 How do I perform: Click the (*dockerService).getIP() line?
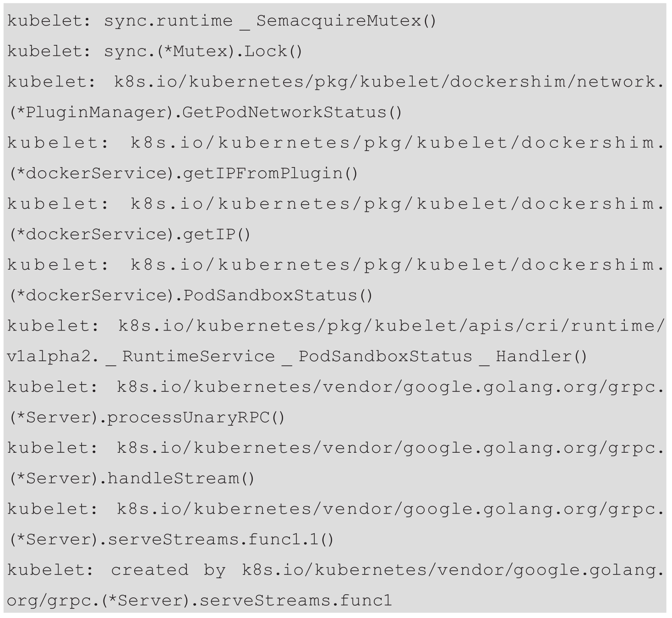pos(130,234)
